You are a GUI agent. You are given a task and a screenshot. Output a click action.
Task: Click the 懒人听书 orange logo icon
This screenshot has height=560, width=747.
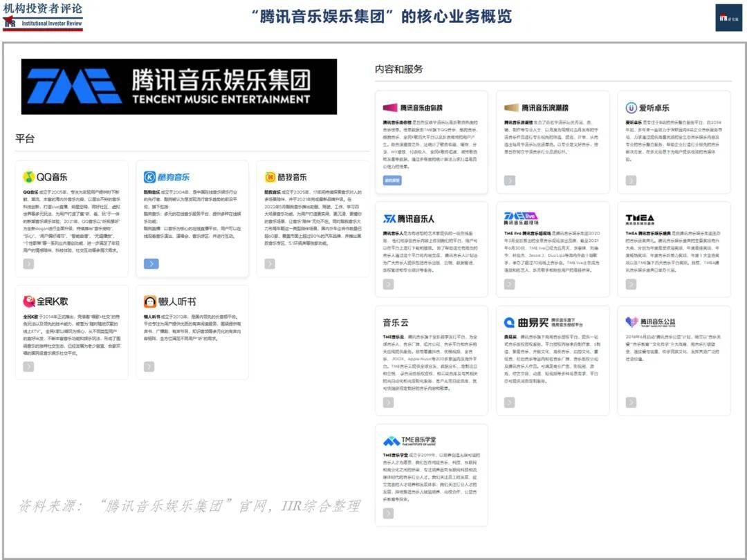click(149, 301)
